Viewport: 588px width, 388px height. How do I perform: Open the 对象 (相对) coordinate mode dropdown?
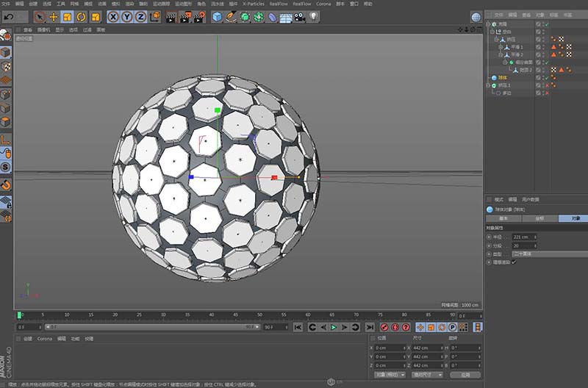[390, 374]
